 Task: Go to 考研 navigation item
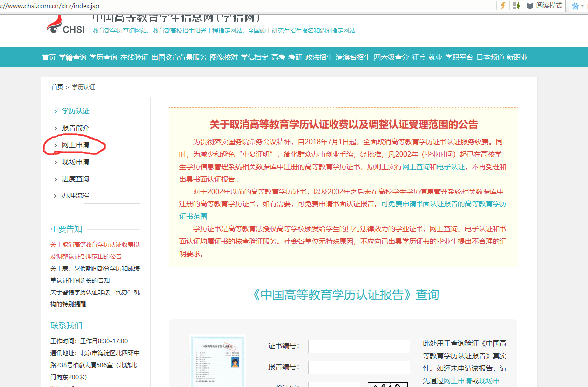pos(295,57)
